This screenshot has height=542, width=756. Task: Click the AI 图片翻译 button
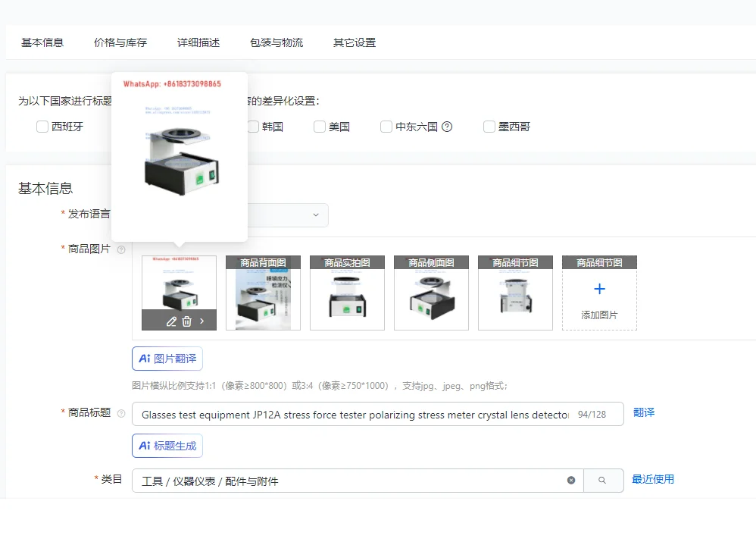(x=167, y=359)
